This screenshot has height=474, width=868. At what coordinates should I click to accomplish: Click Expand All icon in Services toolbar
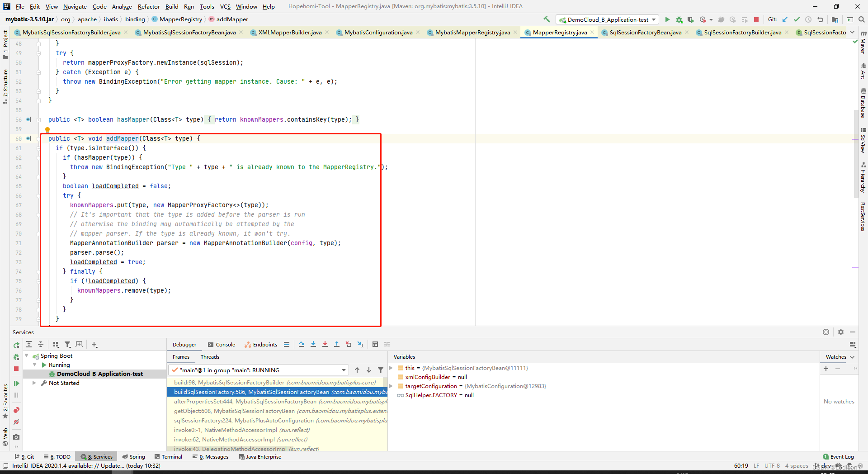pyautogui.click(x=28, y=344)
